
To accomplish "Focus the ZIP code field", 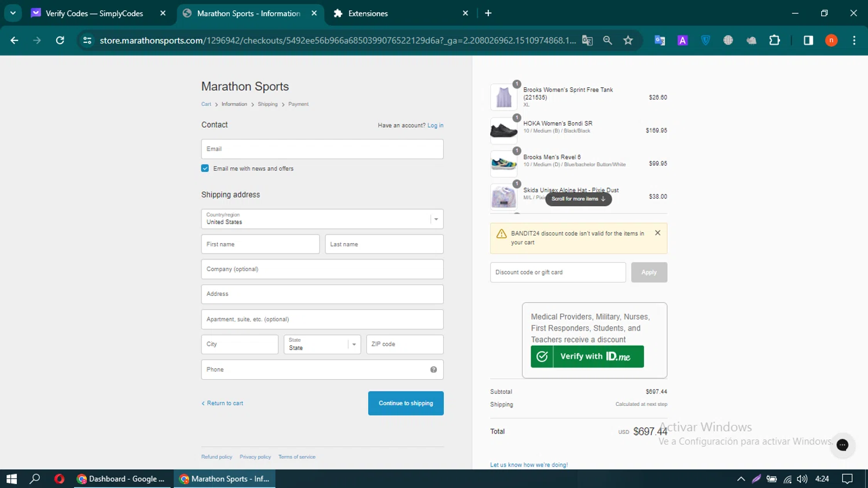I will coord(405,344).
